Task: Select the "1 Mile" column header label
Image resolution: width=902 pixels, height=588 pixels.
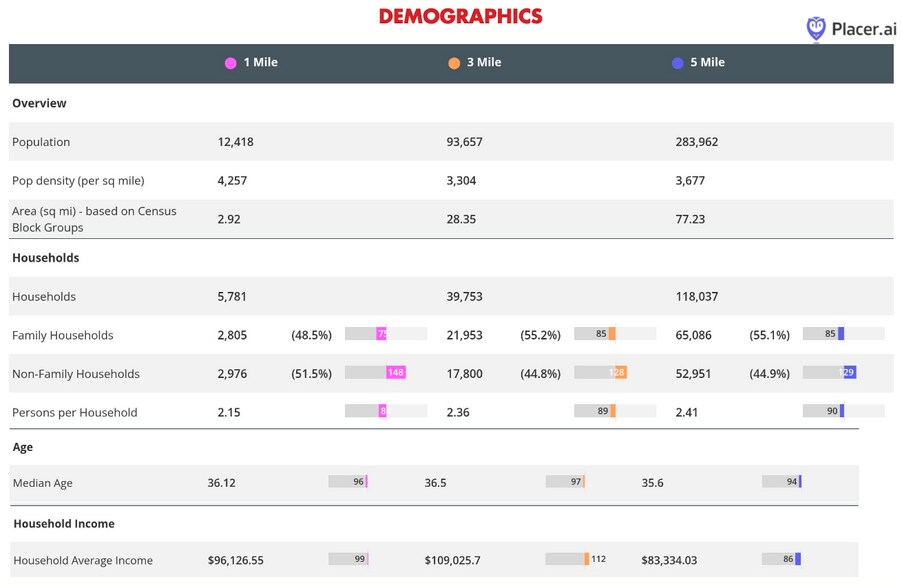Action: point(260,62)
